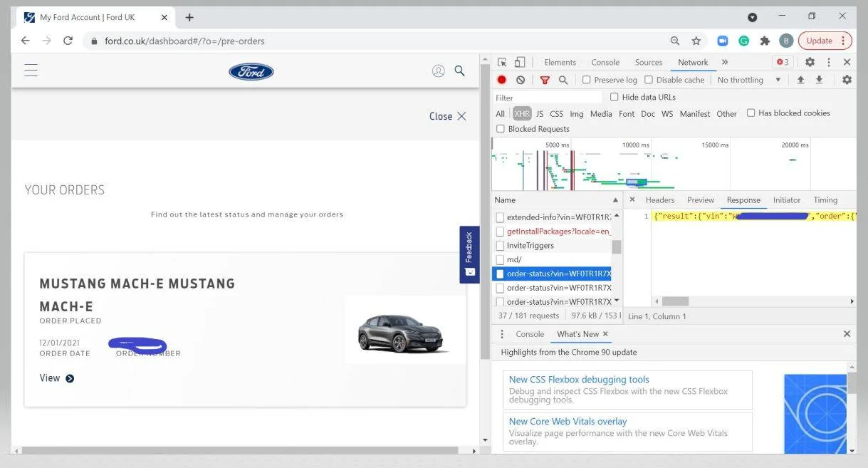Select the inspect element tool

click(502, 62)
